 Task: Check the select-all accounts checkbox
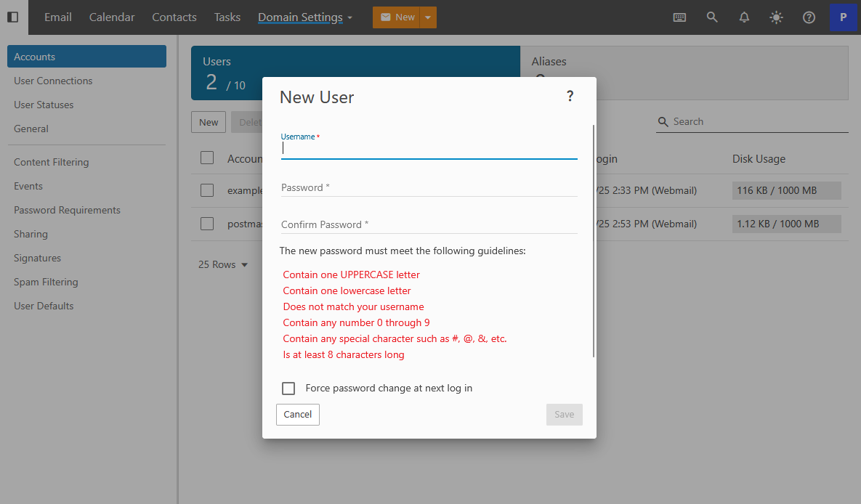point(207,158)
